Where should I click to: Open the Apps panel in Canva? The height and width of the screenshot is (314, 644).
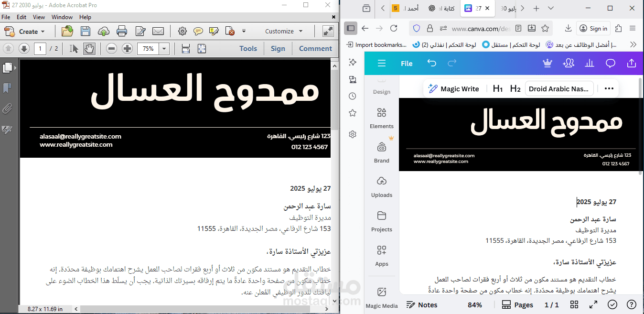click(382, 255)
